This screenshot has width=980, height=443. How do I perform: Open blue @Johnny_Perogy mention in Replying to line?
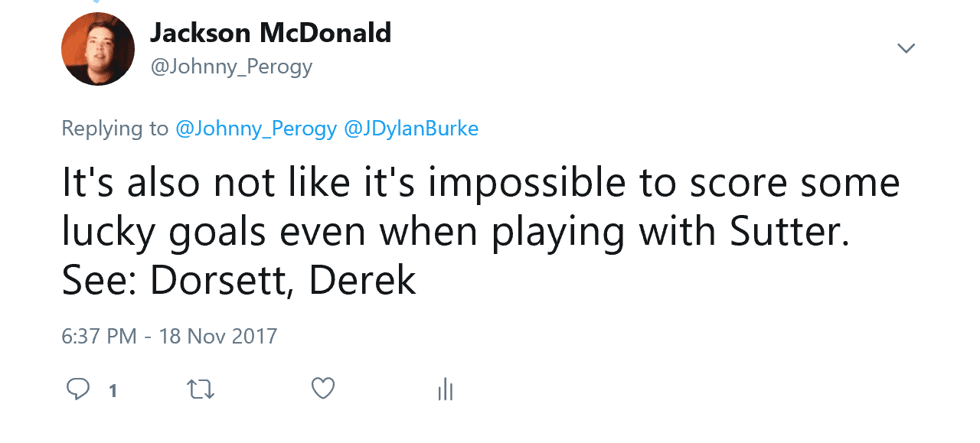click(256, 129)
